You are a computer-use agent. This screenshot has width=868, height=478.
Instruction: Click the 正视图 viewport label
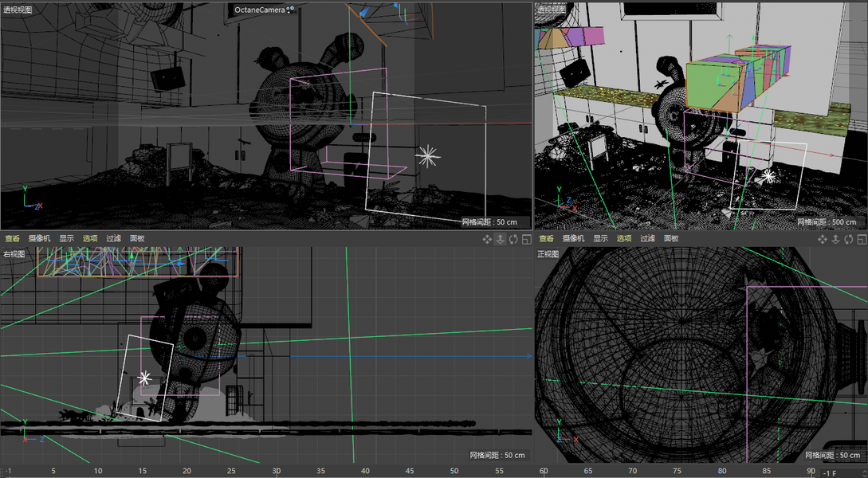[548, 254]
